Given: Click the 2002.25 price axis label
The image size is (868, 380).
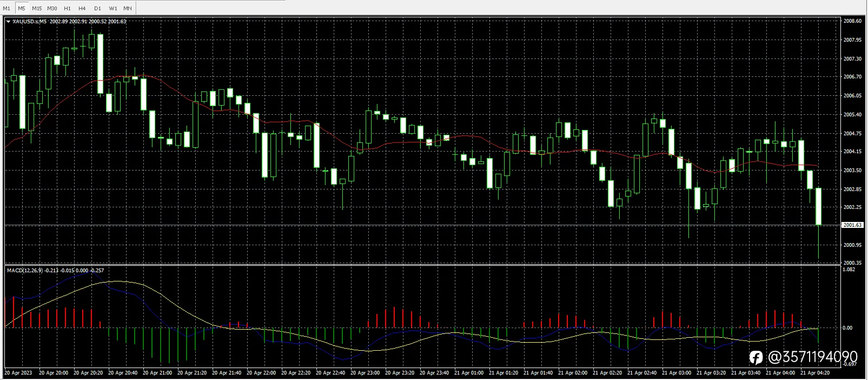Looking at the screenshot, I should click(x=852, y=207).
